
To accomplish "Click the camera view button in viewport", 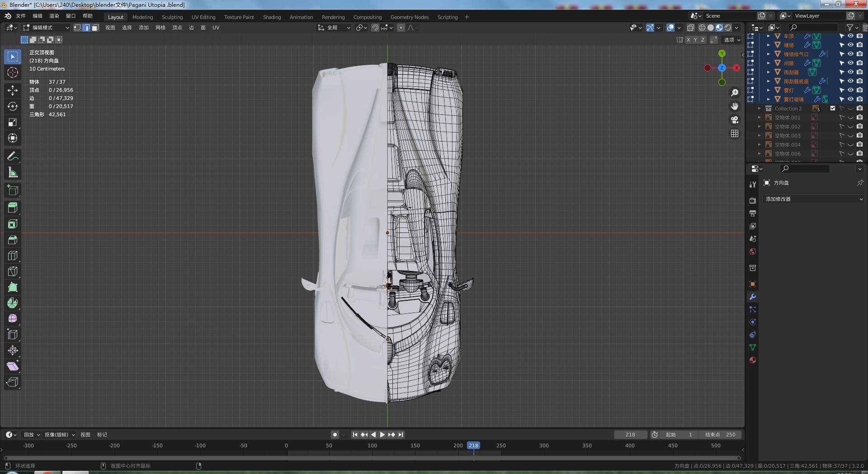I will pyautogui.click(x=735, y=120).
